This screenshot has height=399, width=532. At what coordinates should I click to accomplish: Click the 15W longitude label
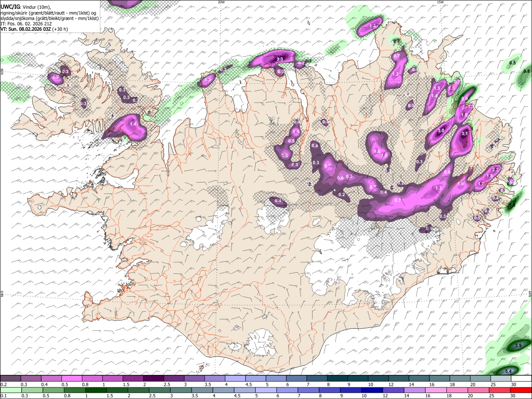tap(440, 2)
